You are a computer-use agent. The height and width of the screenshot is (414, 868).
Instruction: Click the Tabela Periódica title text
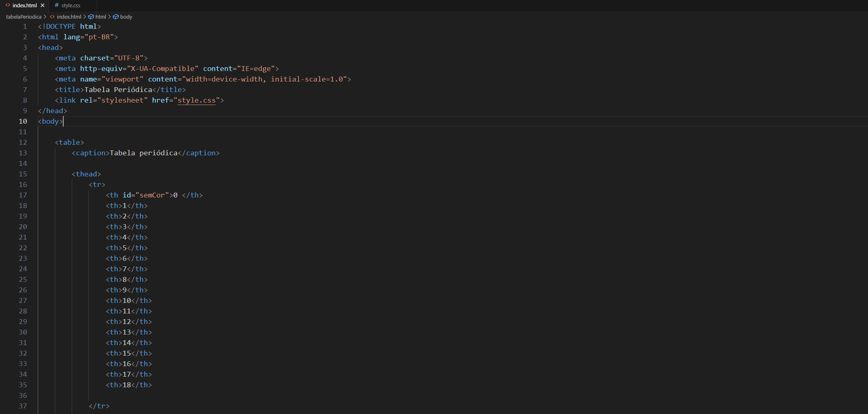click(119, 90)
